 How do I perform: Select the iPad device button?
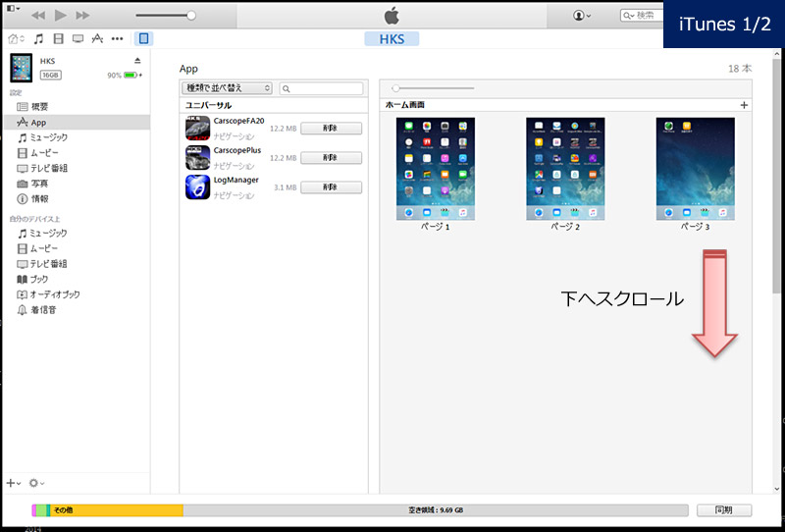pyautogui.click(x=143, y=38)
